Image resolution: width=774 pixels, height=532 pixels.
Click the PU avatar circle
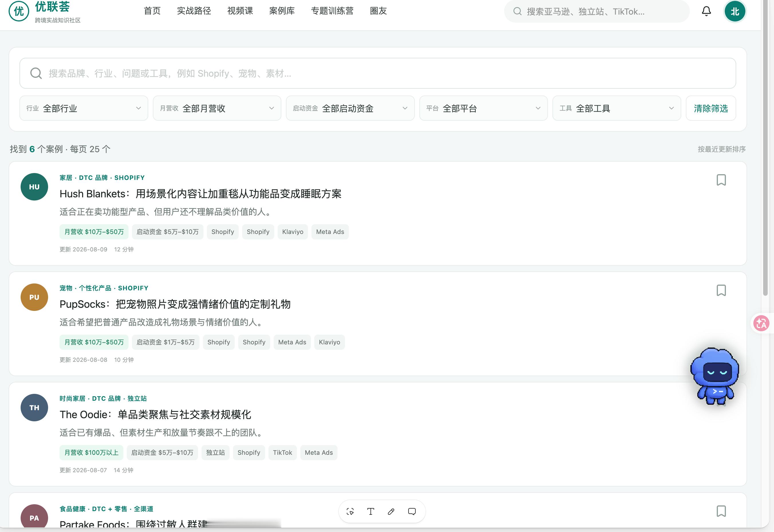(34, 297)
